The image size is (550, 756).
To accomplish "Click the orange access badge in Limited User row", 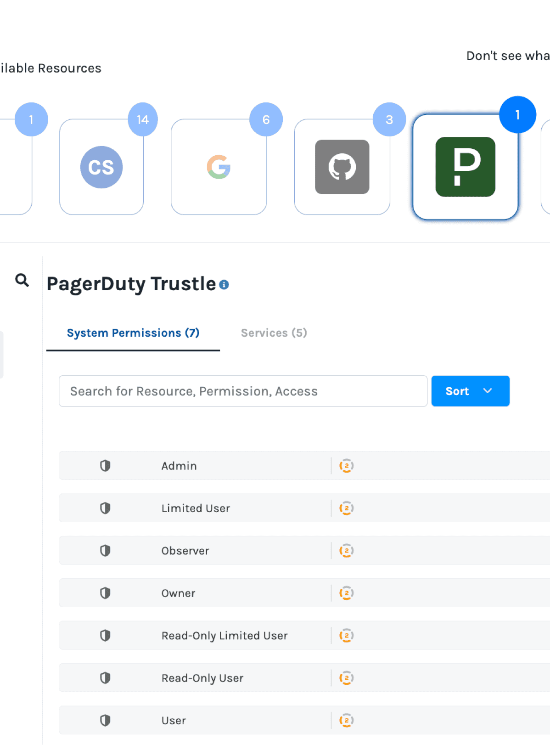I will point(346,508).
